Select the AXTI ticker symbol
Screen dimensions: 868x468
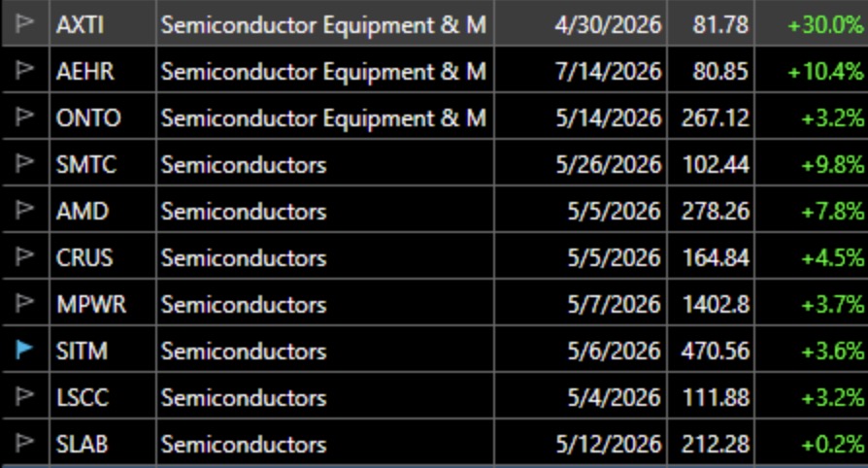(82, 25)
